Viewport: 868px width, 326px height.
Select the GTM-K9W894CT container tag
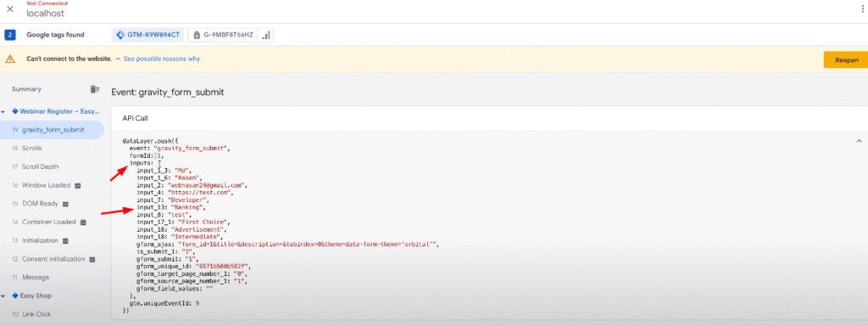[147, 35]
